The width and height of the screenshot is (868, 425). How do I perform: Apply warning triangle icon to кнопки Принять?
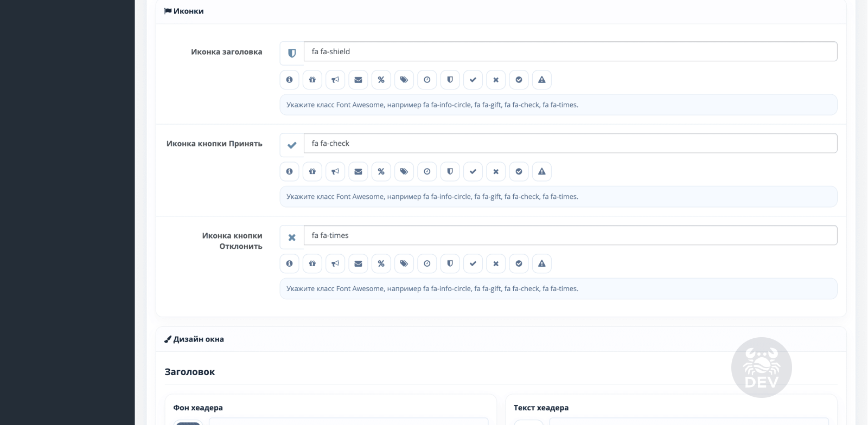(542, 171)
